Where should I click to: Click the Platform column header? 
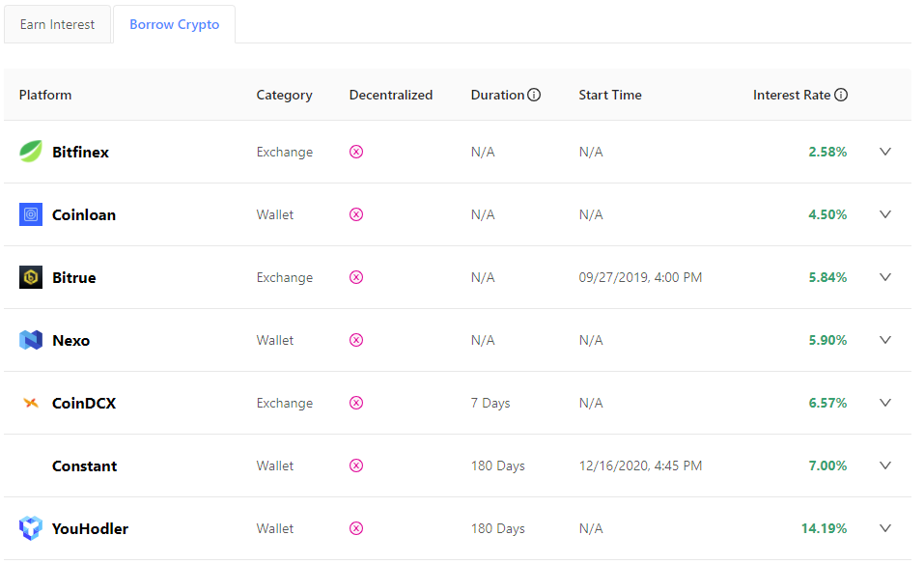tap(45, 95)
